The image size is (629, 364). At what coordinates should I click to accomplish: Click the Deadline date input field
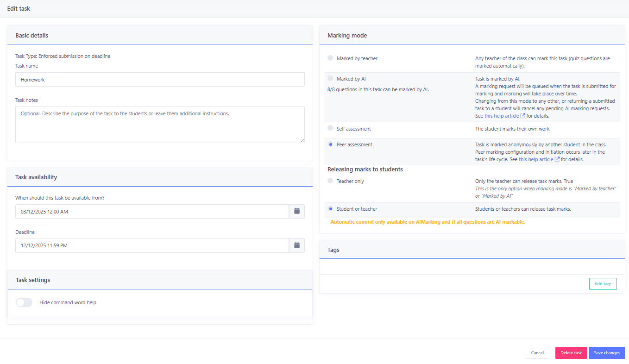click(x=152, y=245)
